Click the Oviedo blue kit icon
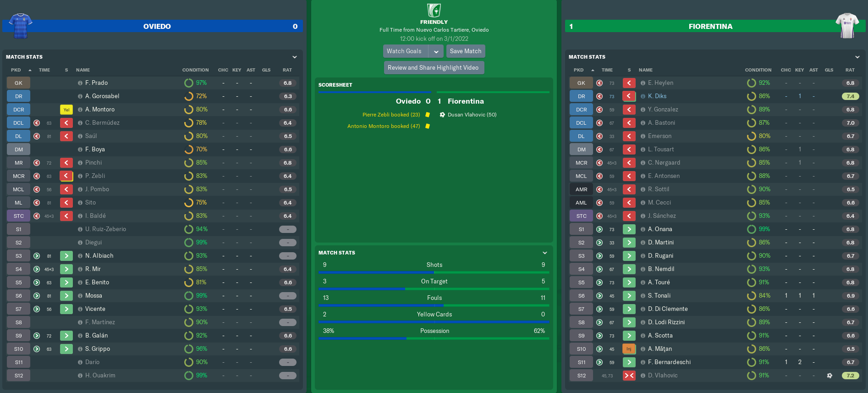Viewport: 868px width, 393px height. [x=20, y=26]
